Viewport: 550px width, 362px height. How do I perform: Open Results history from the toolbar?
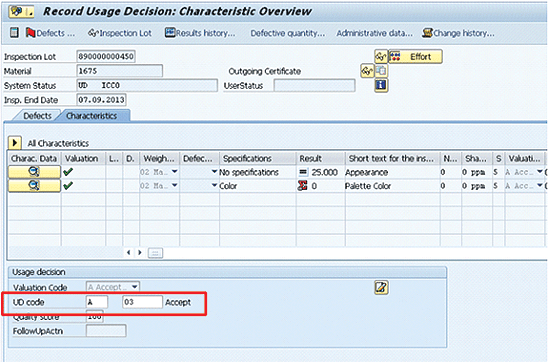pyautogui.click(x=200, y=33)
